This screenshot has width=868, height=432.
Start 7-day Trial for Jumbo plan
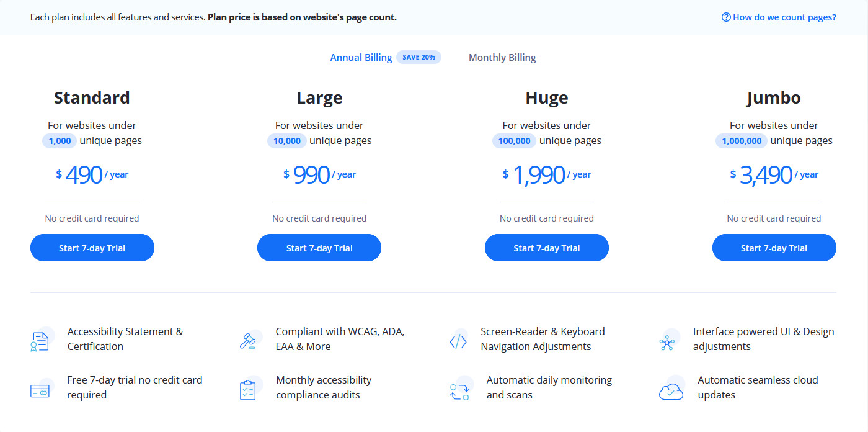(774, 248)
